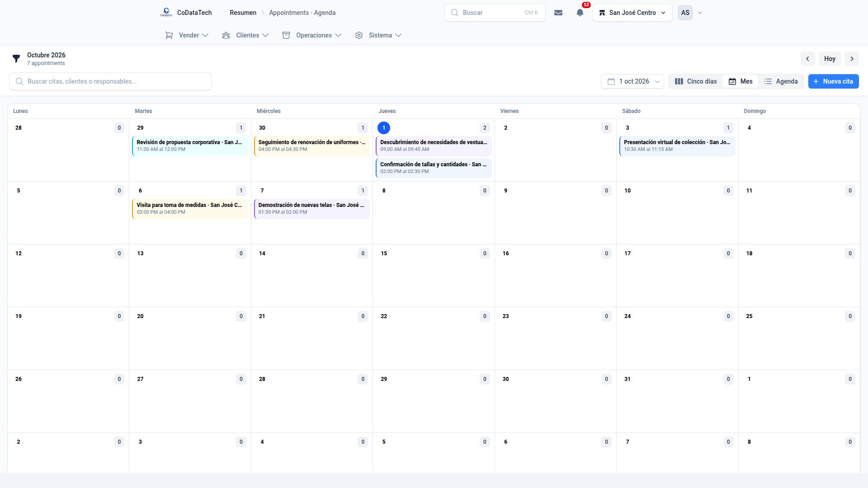
Task: Click the Clientes people icon
Action: click(x=226, y=35)
